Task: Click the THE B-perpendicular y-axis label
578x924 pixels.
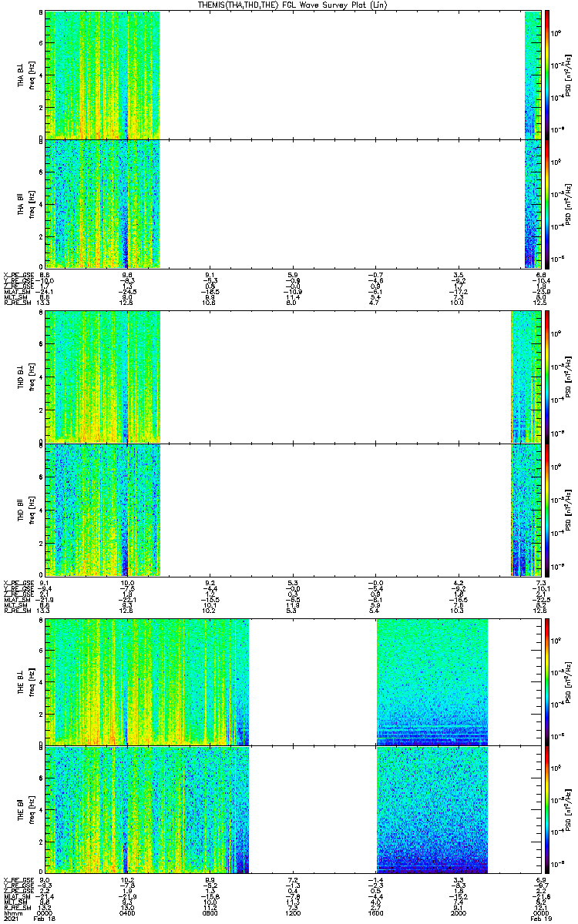Action: 25,682
